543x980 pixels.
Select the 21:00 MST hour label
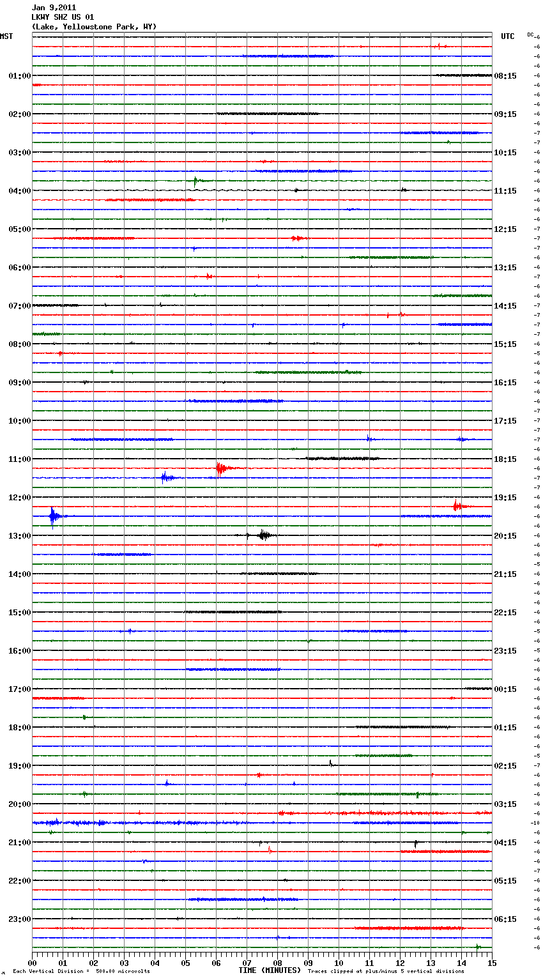tap(20, 843)
